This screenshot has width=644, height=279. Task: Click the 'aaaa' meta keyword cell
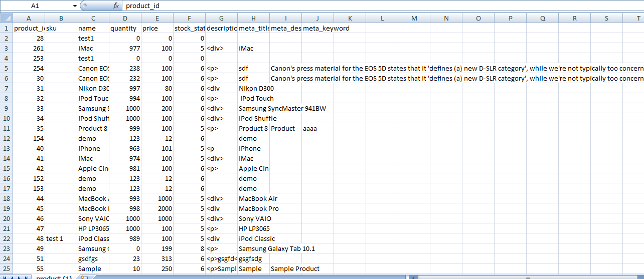coord(317,129)
